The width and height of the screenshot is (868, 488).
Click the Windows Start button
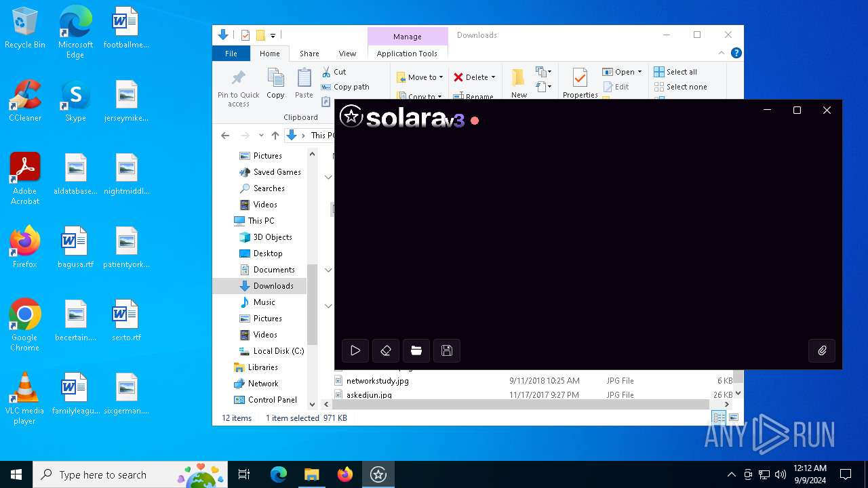pyautogui.click(x=16, y=474)
